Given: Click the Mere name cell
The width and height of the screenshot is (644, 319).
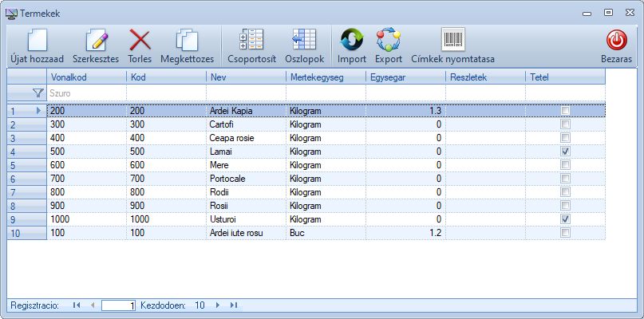Looking at the screenshot, I should tap(246, 164).
